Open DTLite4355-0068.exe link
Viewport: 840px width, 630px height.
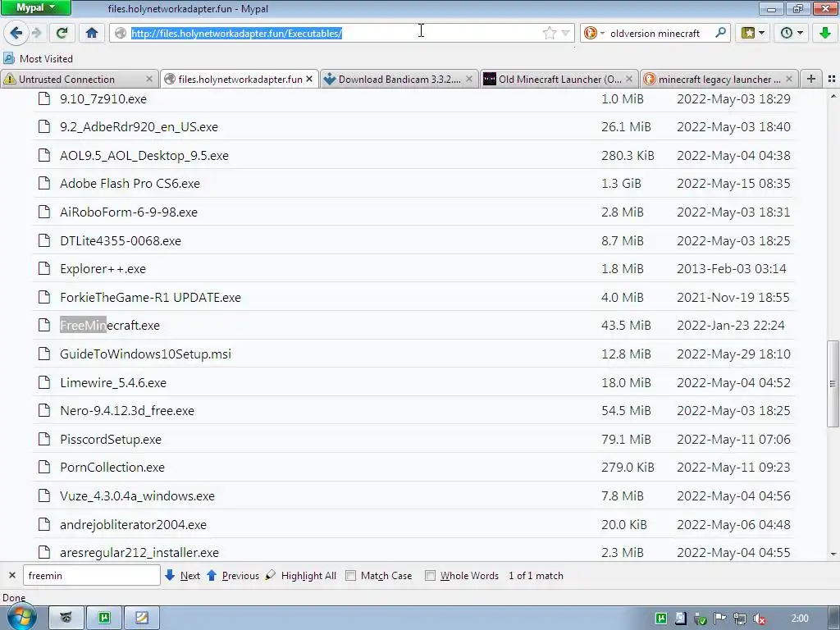[x=121, y=240]
